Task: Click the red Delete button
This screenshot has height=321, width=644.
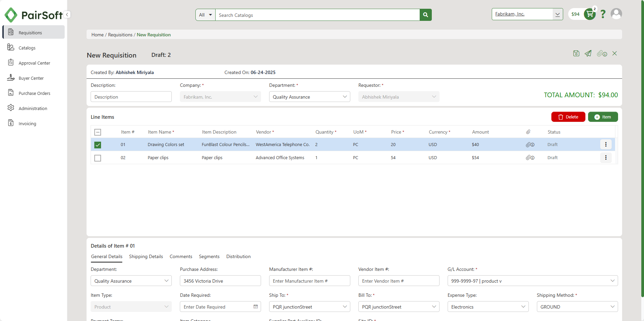Action: pos(568,117)
